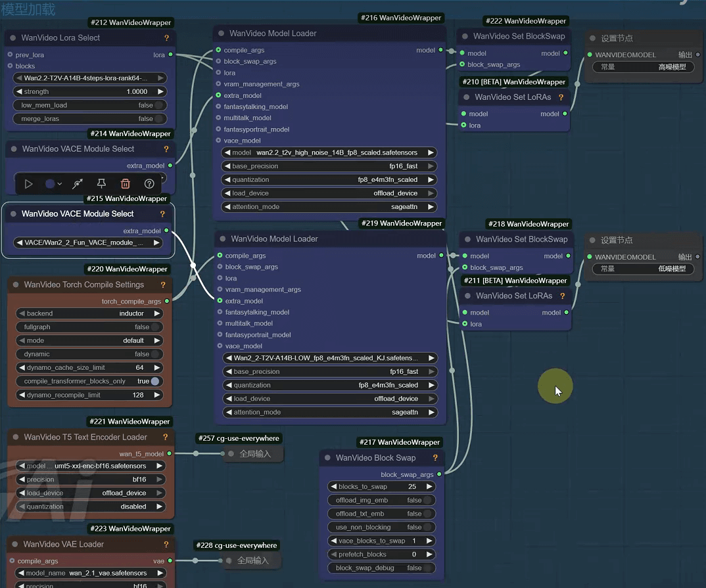Delete the selected node with the trash icon

click(x=125, y=183)
